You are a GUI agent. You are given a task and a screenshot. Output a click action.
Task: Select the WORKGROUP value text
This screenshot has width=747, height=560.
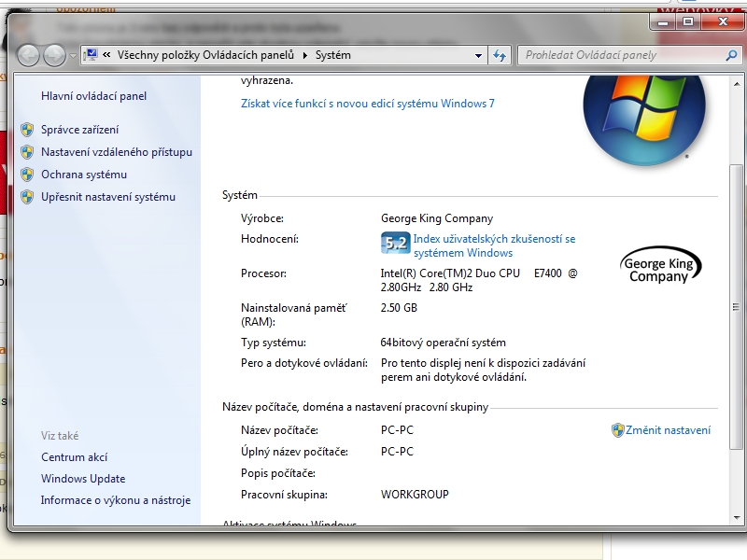point(415,495)
